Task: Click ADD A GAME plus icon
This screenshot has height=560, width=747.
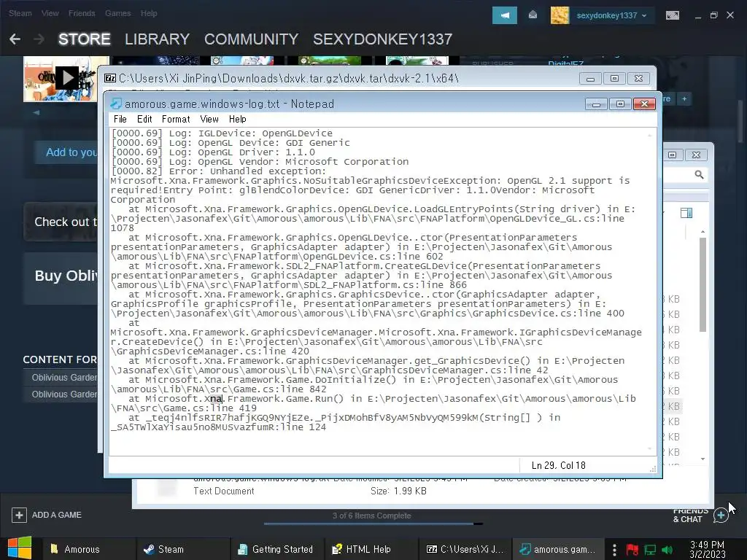Action: pos(19,515)
